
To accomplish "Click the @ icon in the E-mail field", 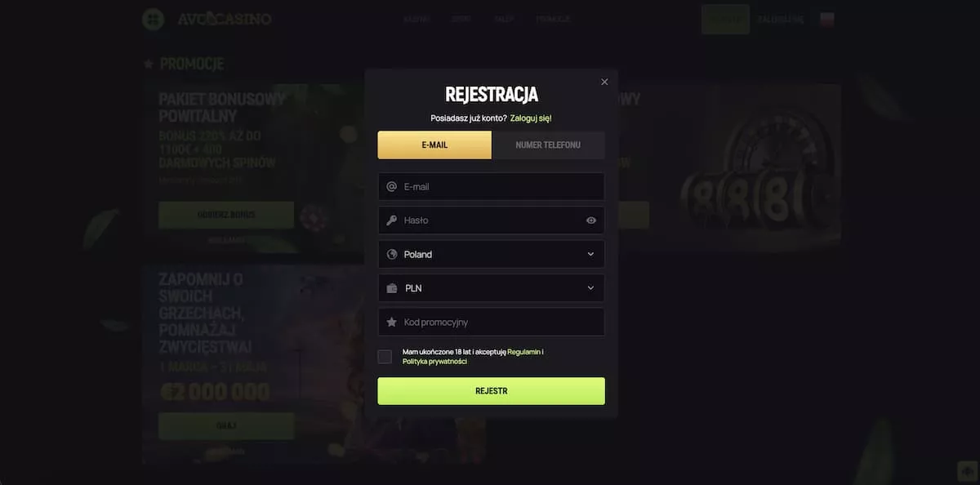I will 391,186.
